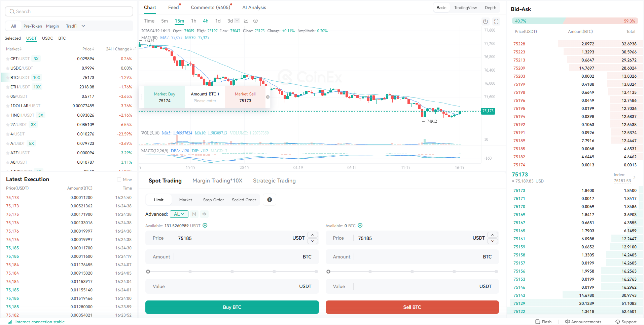Screen dimensions: 644x325
Task: Favorite the CET/USDT market star
Action: click(x=7, y=59)
